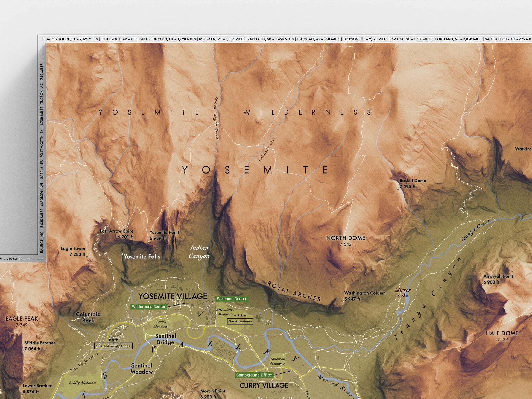Screen dimensions: 532x399
Task: Click the Northside Drive road label
Action: tap(84, 362)
